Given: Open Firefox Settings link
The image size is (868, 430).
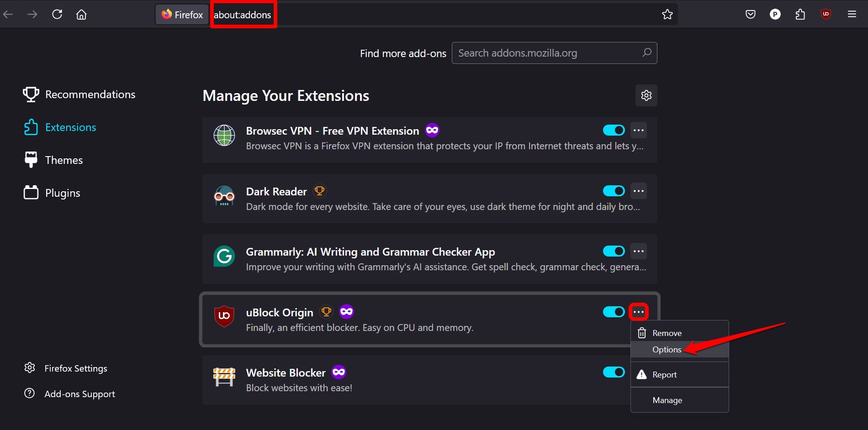Looking at the screenshot, I should tap(66, 368).
